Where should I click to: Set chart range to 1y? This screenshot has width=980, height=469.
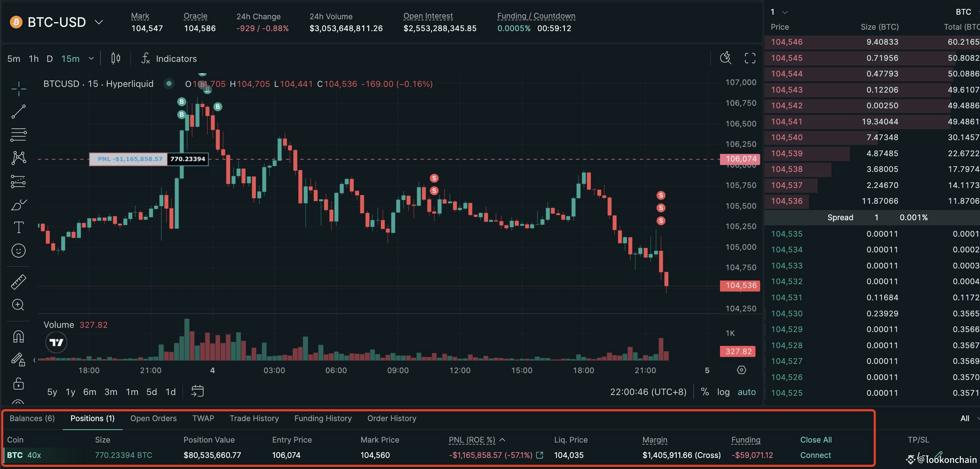pyautogui.click(x=70, y=392)
